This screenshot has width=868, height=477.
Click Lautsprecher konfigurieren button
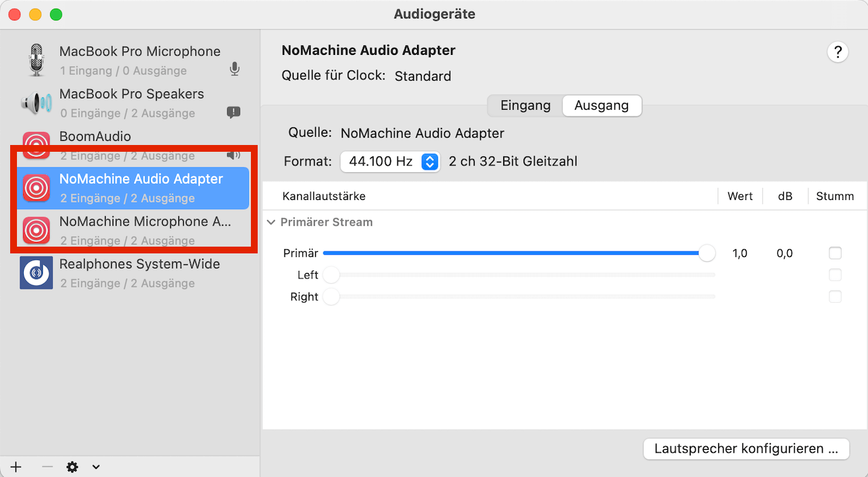tap(746, 449)
